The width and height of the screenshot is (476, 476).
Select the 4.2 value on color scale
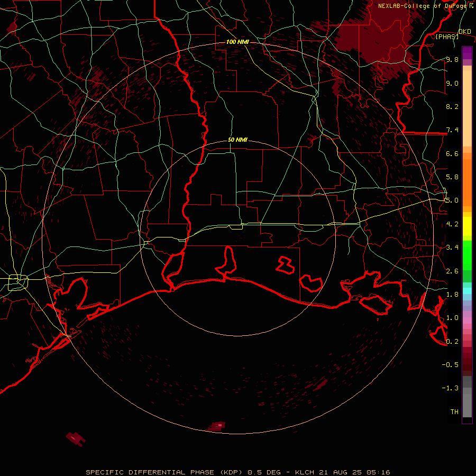click(x=452, y=224)
